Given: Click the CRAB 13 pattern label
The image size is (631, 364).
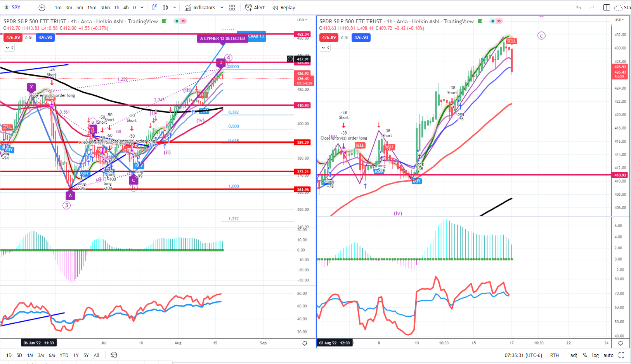Looking at the screenshot, I should [x=256, y=36].
